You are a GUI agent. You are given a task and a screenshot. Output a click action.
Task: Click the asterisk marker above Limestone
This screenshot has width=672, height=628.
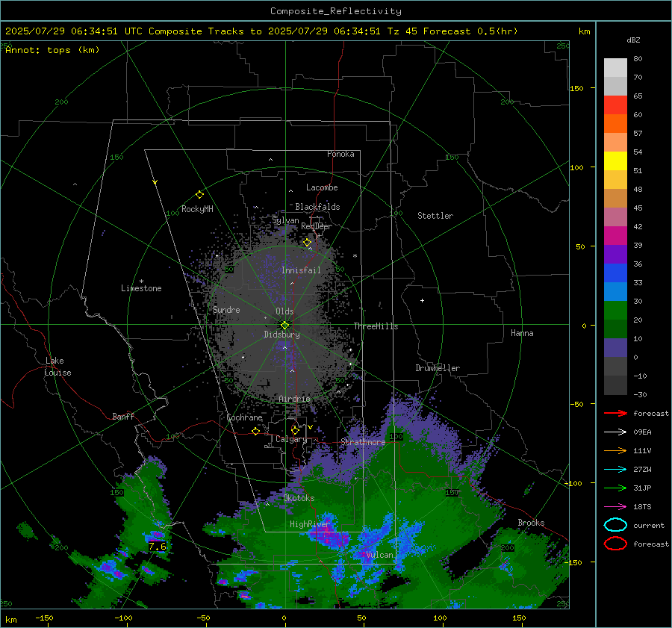coord(141,282)
